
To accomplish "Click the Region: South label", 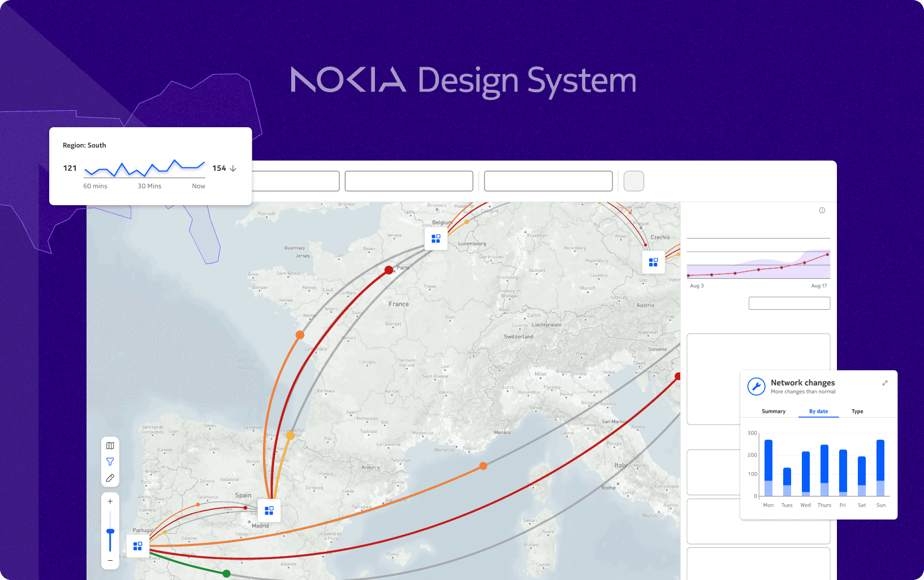I will pyautogui.click(x=84, y=145).
